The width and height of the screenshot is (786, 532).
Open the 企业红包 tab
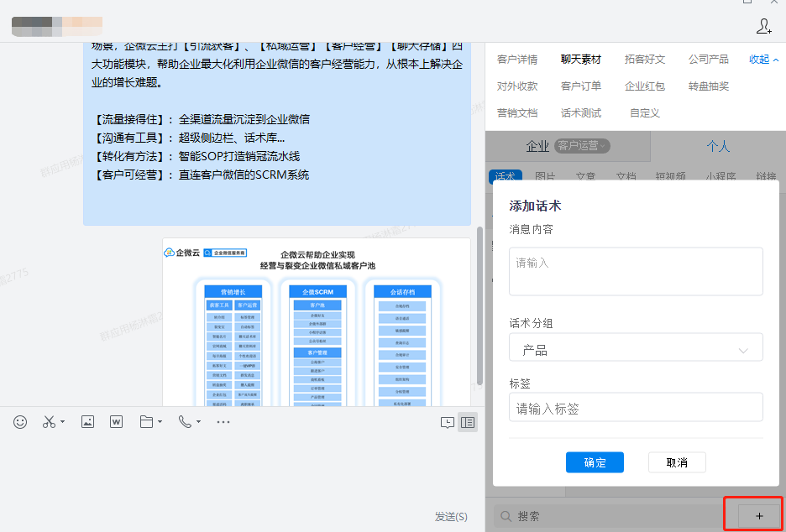click(644, 86)
